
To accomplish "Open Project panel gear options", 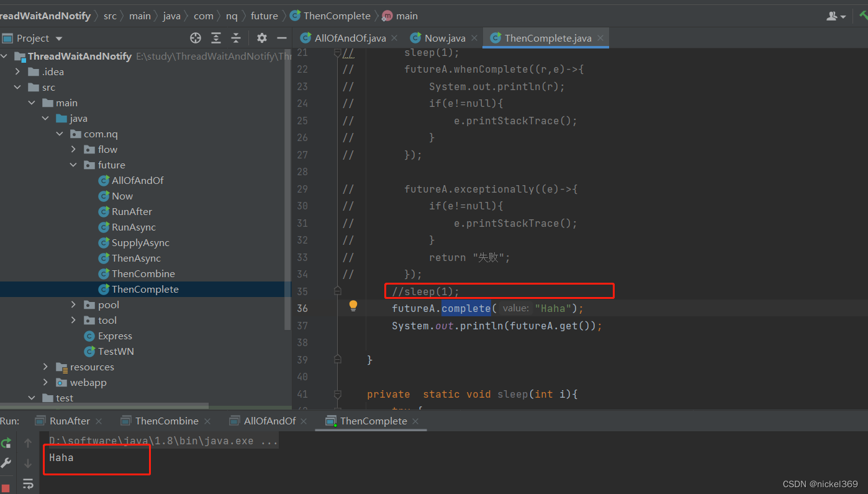I will pyautogui.click(x=262, y=38).
